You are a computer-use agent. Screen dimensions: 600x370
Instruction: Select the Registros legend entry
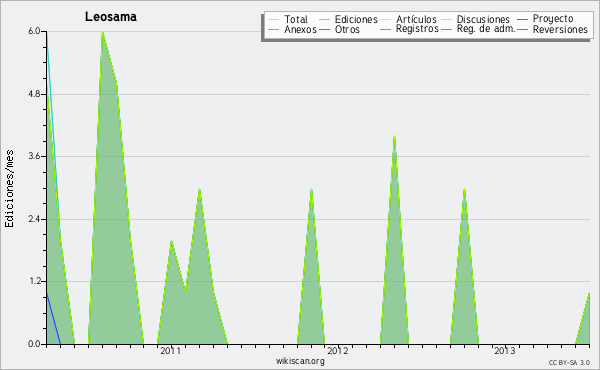(417, 29)
